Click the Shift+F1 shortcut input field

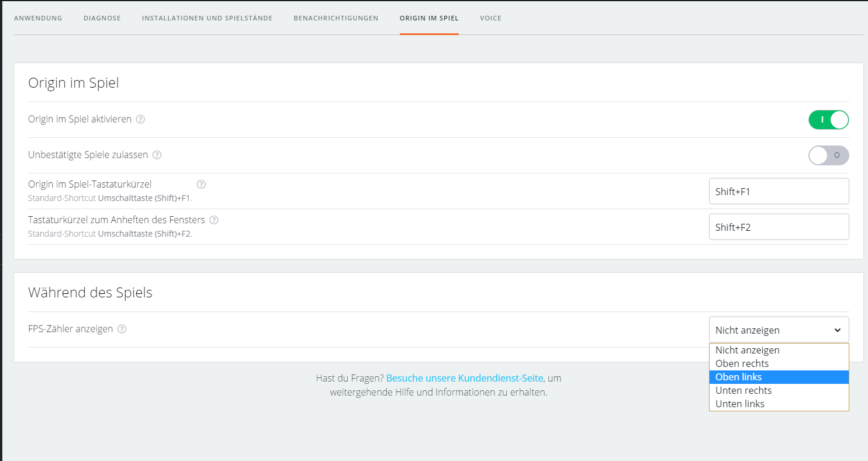779,191
